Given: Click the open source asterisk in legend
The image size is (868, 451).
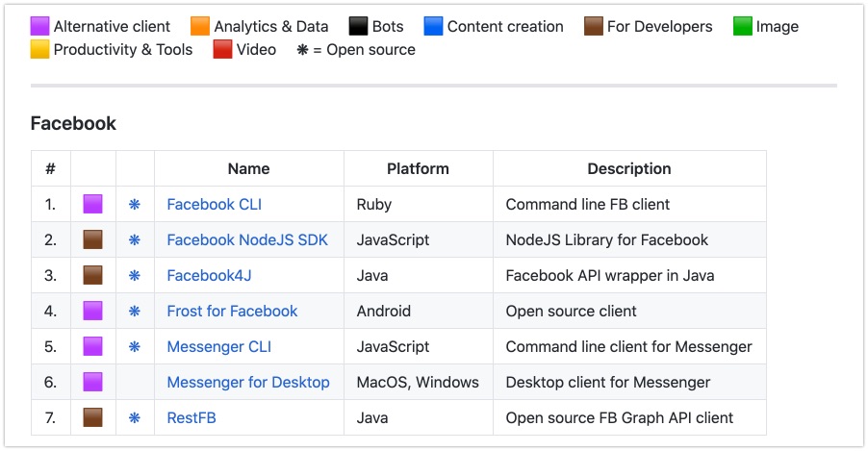Looking at the screenshot, I should coord(302,50).
